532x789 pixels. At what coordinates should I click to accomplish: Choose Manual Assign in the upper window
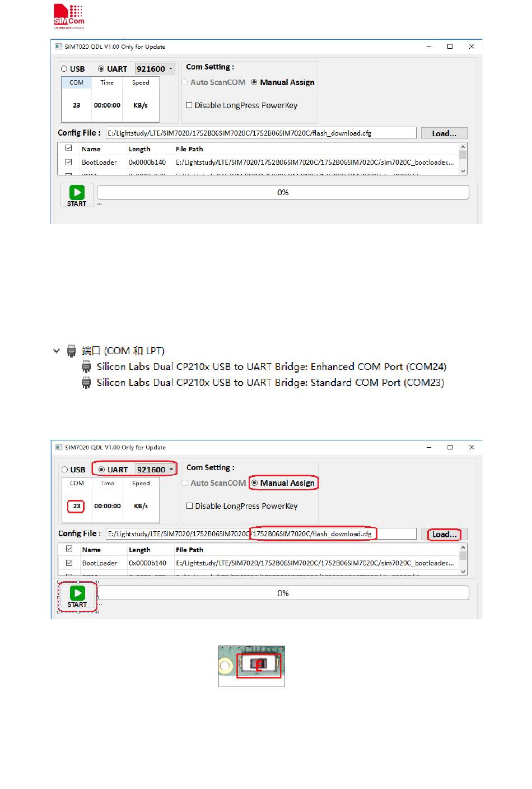pyautogui.click(x=254, y=82)
